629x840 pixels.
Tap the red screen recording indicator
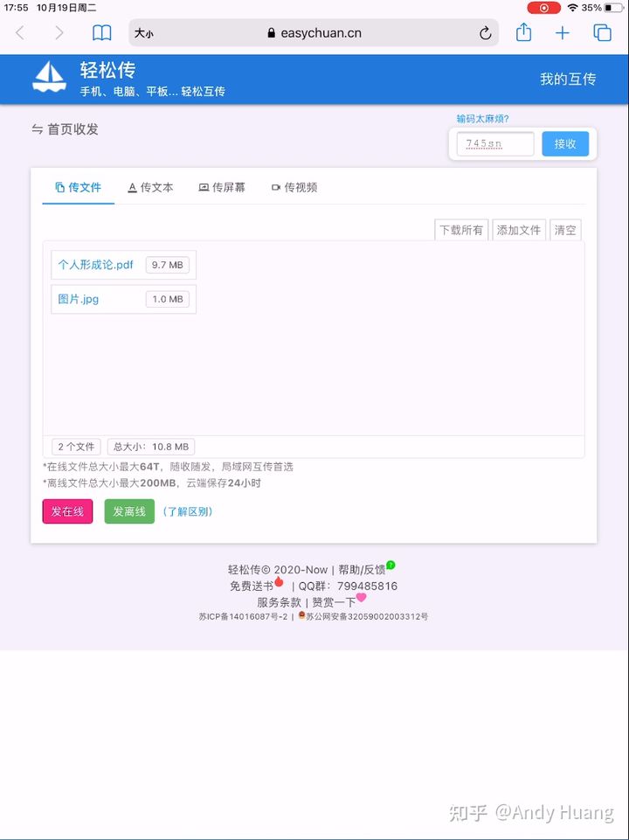click(544, 8)
